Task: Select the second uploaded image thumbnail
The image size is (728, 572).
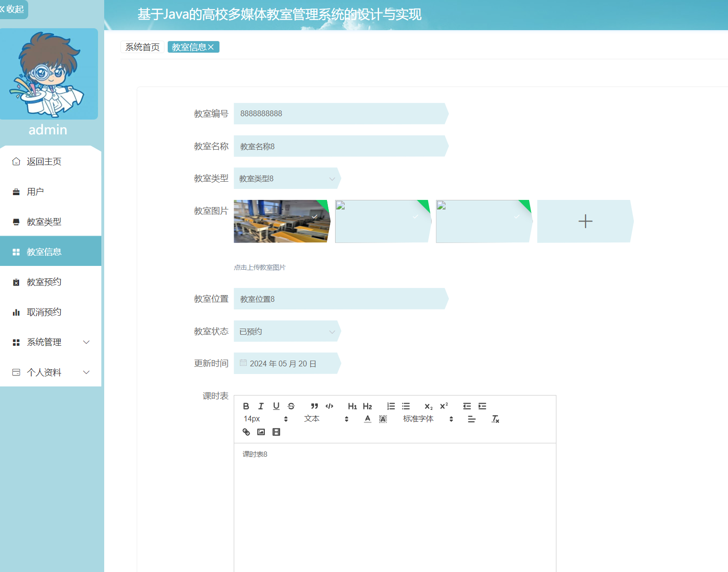Action: tap(383, 221)
